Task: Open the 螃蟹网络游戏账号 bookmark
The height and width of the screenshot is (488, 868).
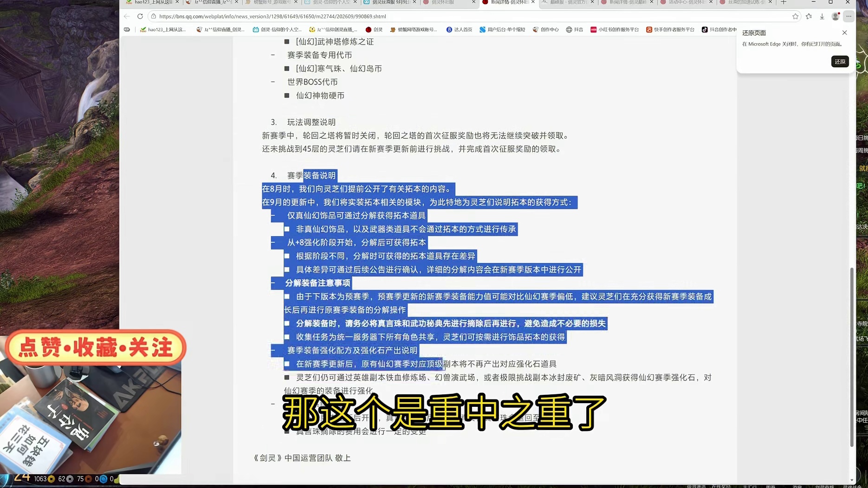Action: click(x=414, y=29)
